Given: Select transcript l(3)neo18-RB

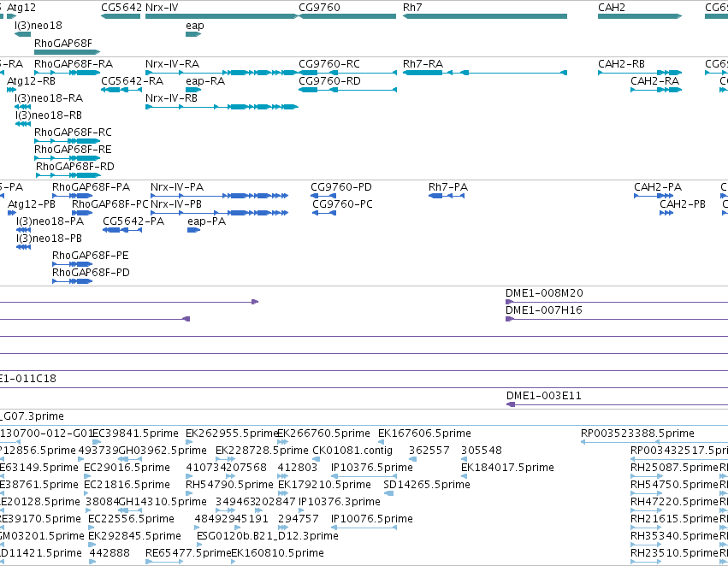Looking at the screenshot, I should [x=48, y=115].
